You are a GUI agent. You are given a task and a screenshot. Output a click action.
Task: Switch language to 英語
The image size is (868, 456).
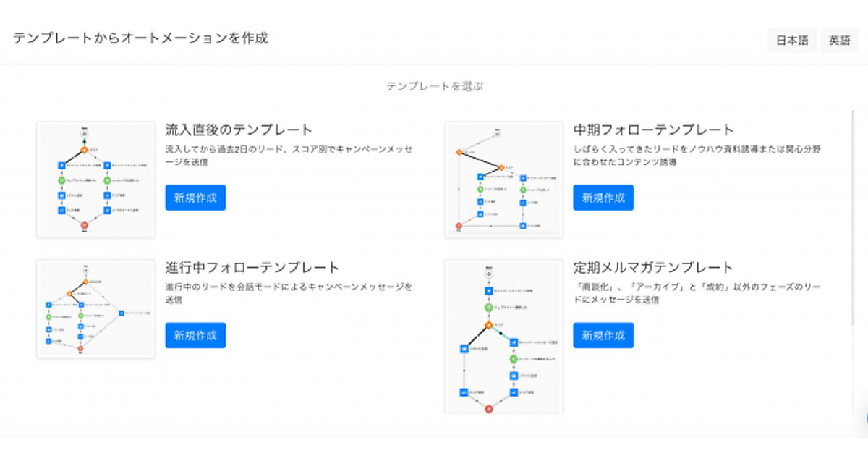point(839,41)
